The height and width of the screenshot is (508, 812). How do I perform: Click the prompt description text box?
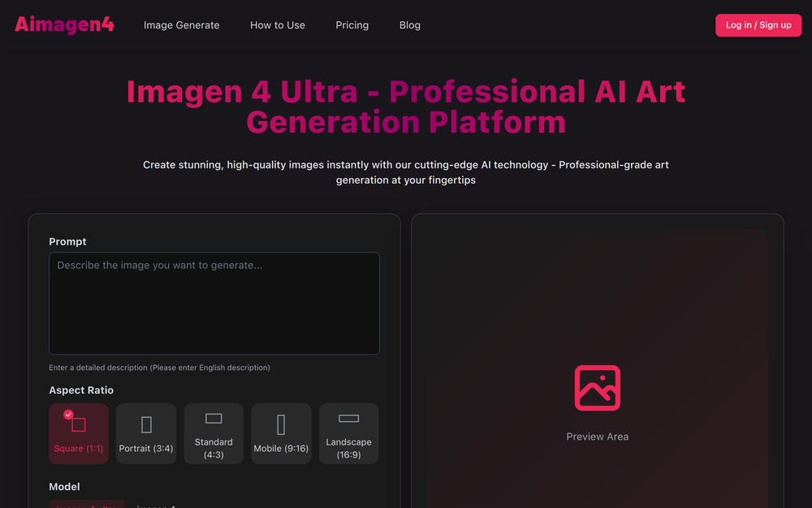pos(214,303)
